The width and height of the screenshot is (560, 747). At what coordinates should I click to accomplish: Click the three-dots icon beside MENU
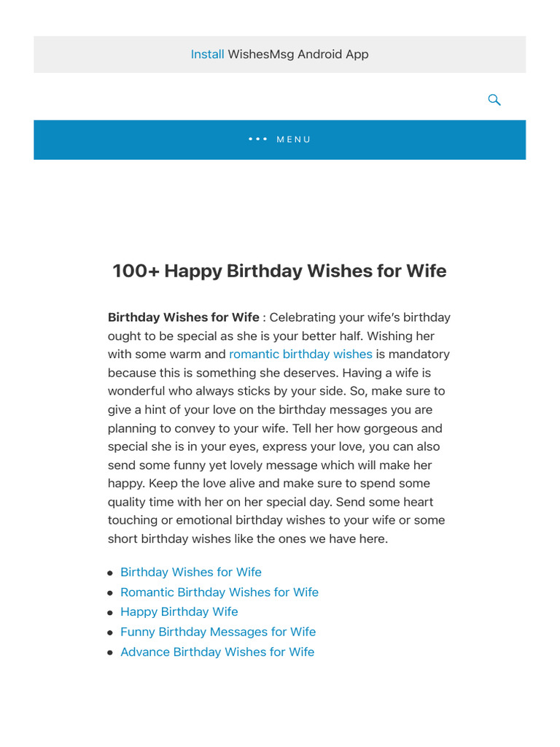pos(257,139)
